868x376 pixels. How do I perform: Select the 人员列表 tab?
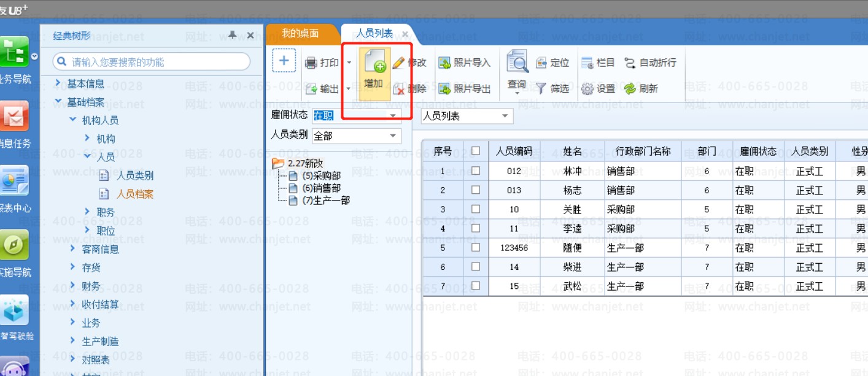[374, 34]
